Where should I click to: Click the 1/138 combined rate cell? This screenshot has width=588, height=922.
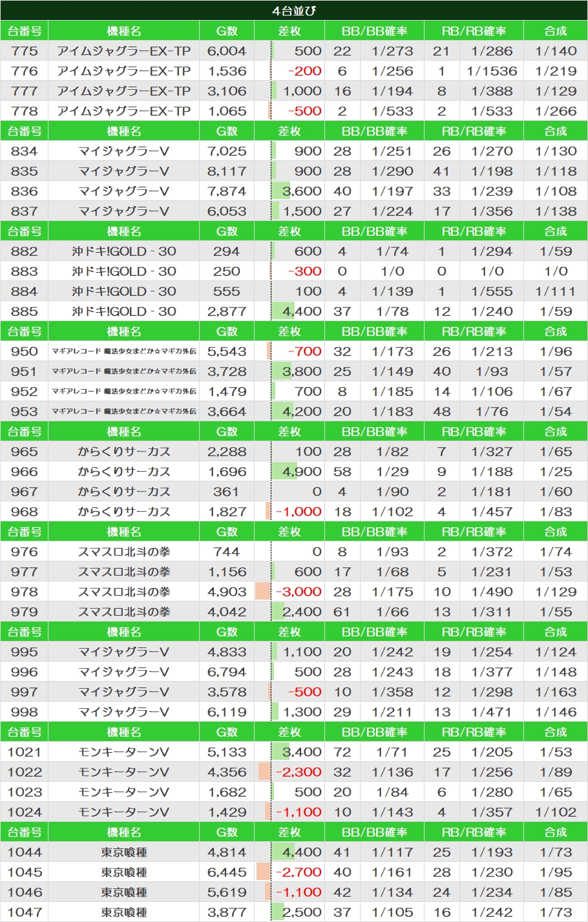[556, 211]
